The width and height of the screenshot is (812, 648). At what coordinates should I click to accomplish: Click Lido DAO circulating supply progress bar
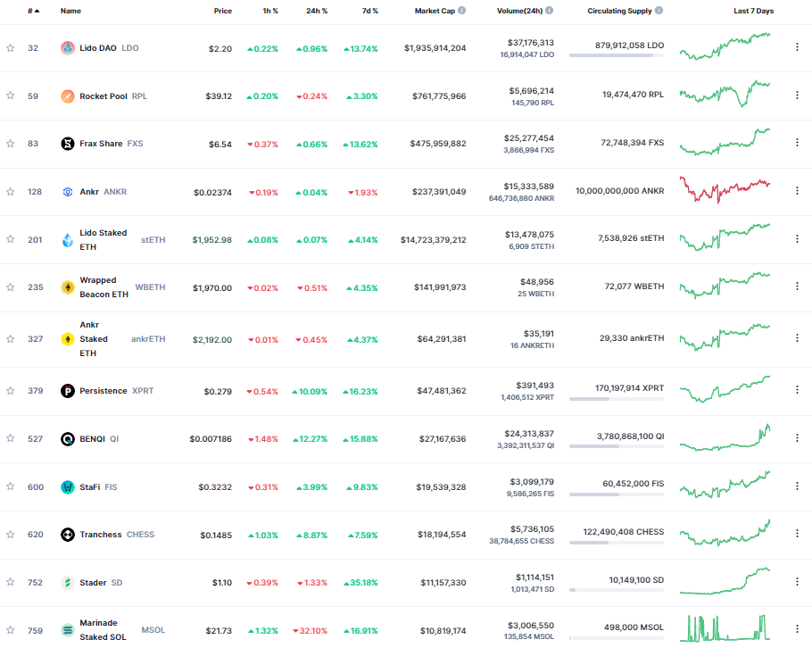pyautogui.click(x=617, y=55)
